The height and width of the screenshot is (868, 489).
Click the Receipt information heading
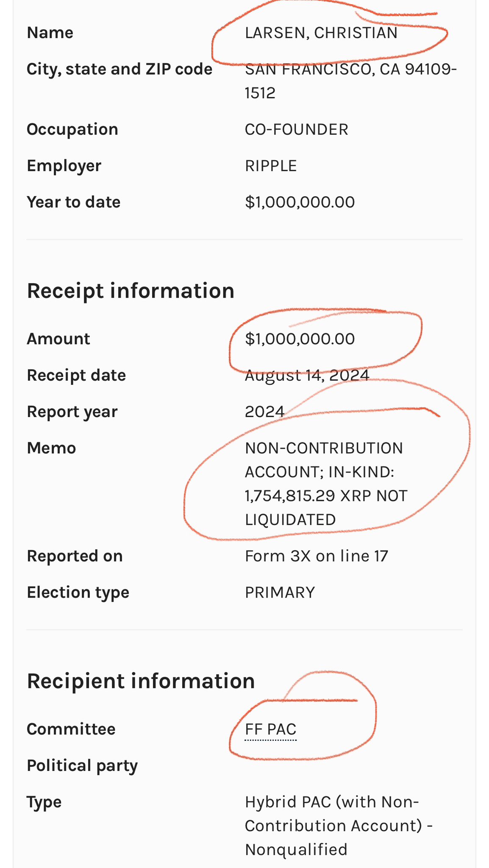[x=131, y=291]
